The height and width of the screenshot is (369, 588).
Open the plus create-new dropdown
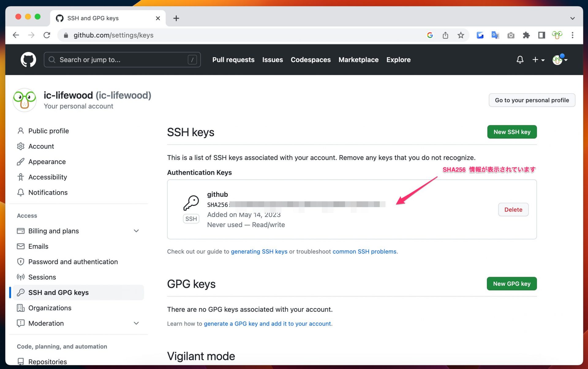[x=538, y=60]
